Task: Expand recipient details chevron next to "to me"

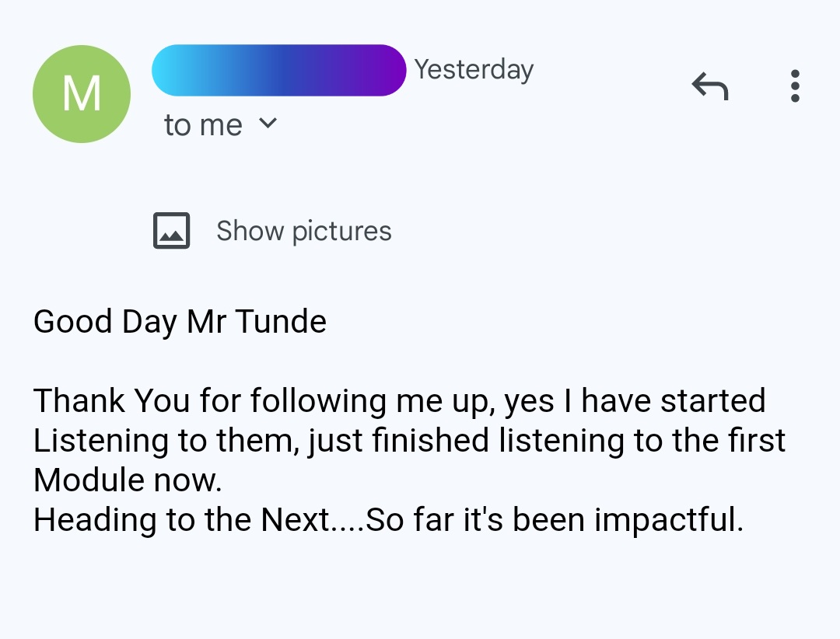Action: point(268,124)
